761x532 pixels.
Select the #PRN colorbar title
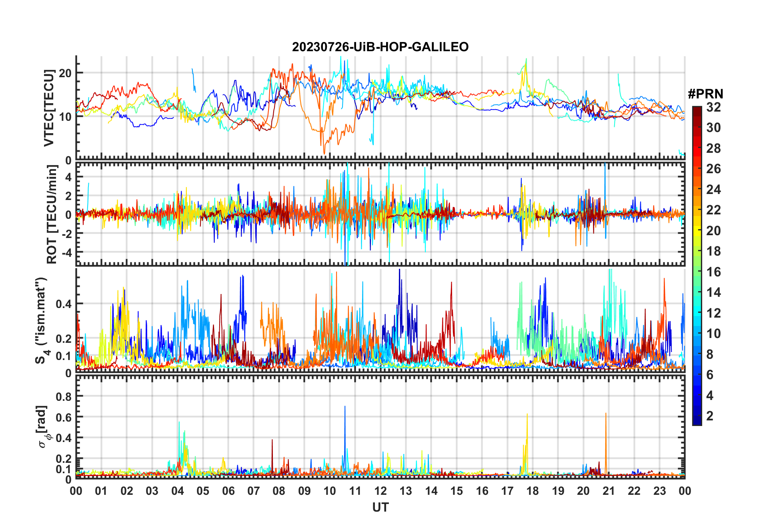(705, 94)
